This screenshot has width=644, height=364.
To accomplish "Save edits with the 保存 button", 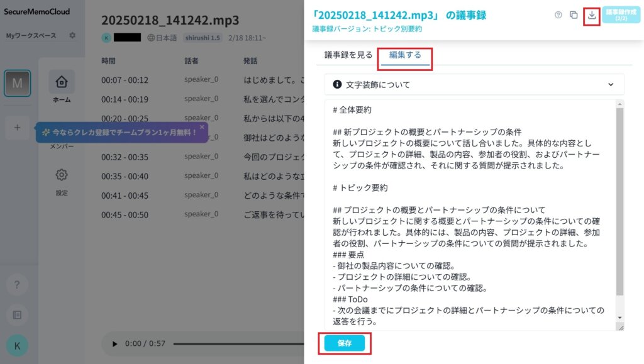I will [x=345, y=343].
